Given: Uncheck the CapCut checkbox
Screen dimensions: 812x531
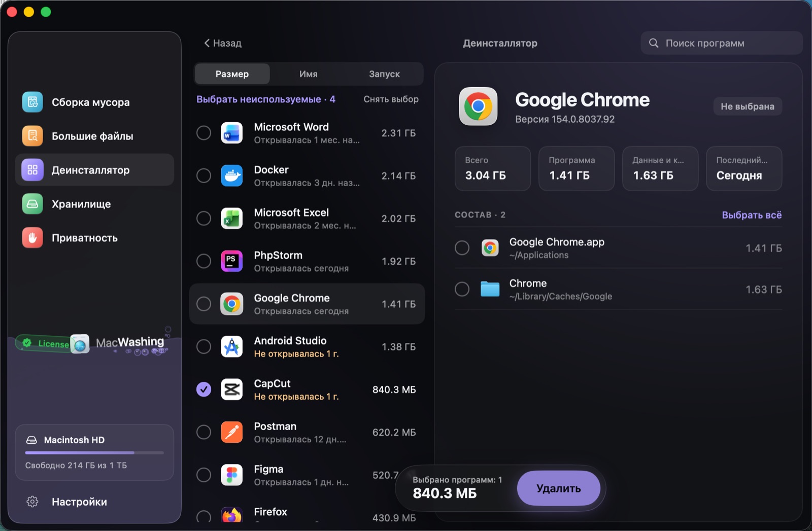Looking at the screenshot, I should coord(204,389).
